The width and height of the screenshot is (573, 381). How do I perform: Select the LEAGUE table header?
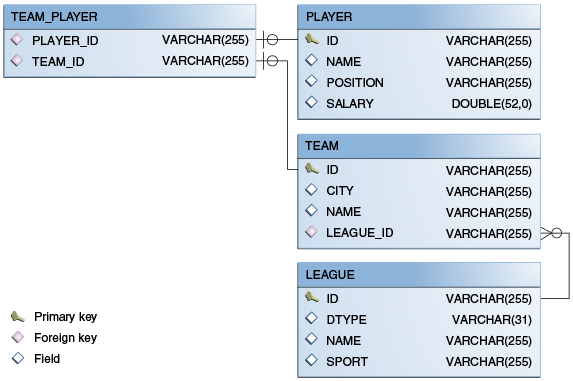pyautogui.click(x=419, y=275)
